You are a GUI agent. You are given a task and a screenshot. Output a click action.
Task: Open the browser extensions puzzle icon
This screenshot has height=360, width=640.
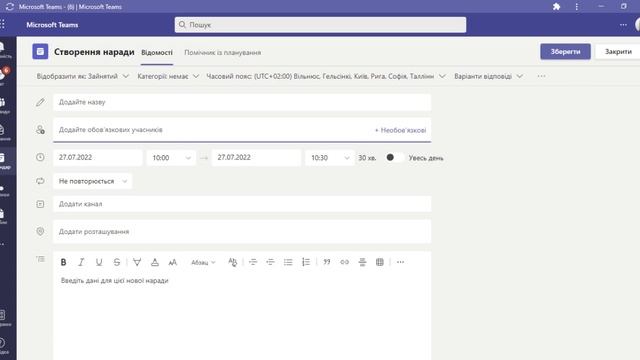click(x=556, y=7)
